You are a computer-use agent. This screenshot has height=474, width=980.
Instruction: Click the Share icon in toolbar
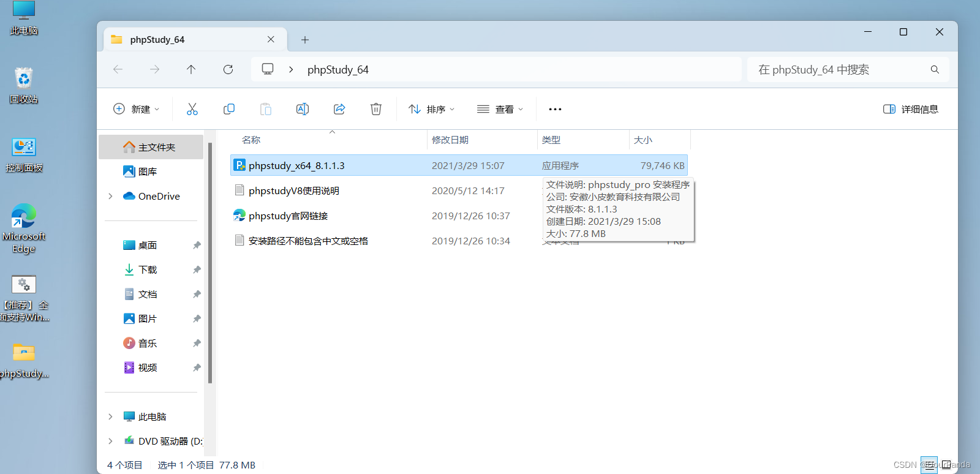coord(339,109)
